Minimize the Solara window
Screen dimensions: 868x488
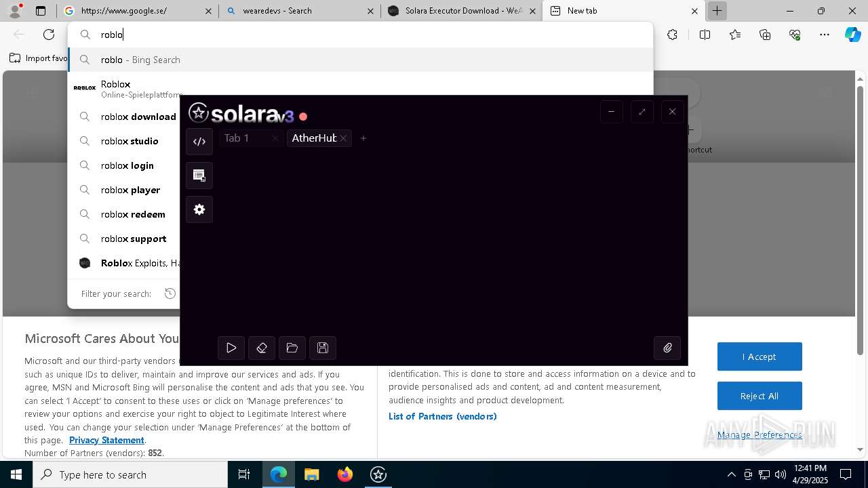pyautogui.click(x=611, y=112)
